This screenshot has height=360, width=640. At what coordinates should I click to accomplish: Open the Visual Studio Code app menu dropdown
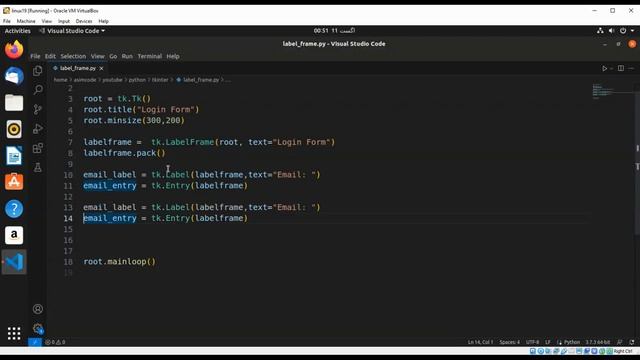(x=72, y=31)
